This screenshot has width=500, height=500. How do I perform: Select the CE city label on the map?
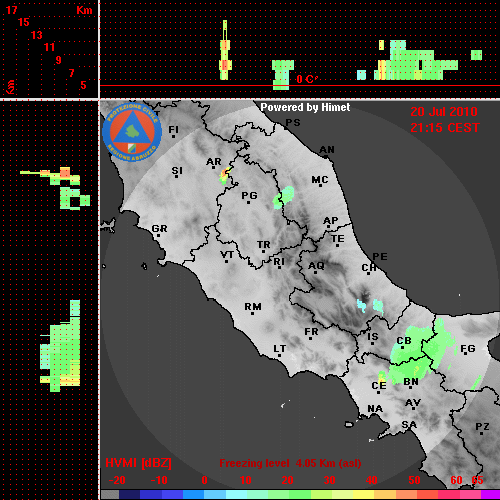[379, 386]
